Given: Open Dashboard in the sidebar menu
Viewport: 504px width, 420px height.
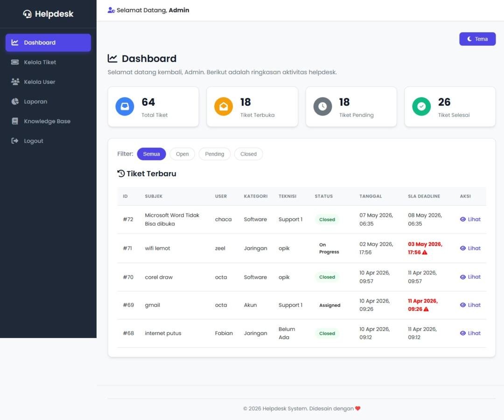Looking at the screenshot, I should (48, 42).
